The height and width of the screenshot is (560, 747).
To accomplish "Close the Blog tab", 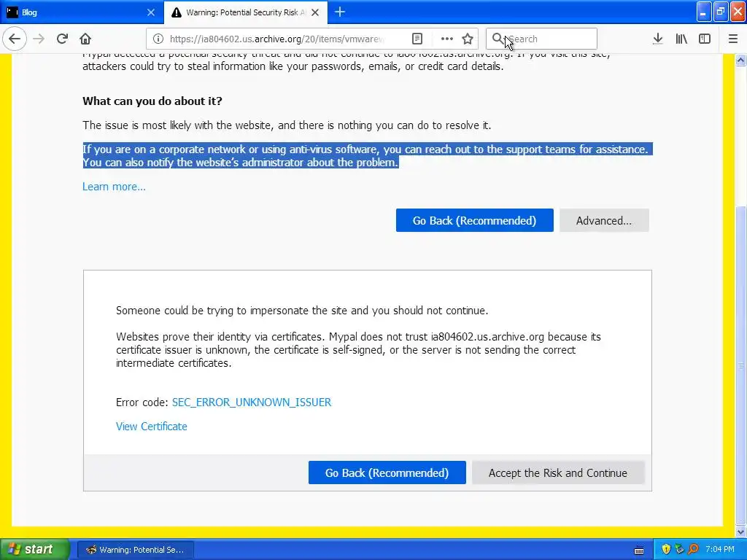I will 151,12.
